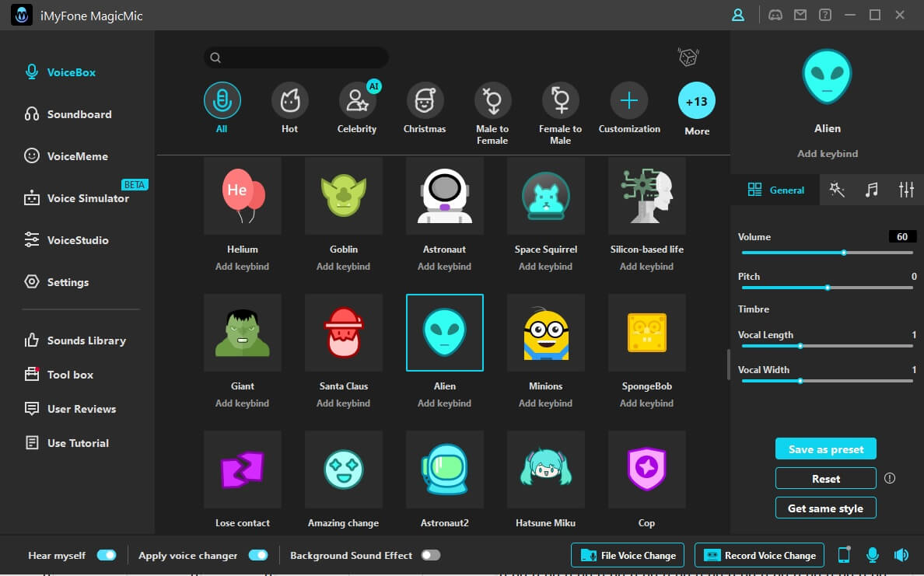This screenshot has height=576, width=924.
Task: Click the voice search input field
Action: click(x=296, y=57)
